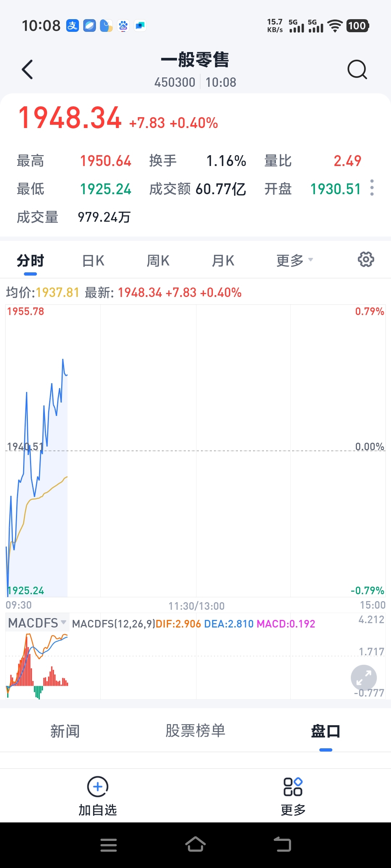Select the 分时 chart tab
Screen dimensions: 391x868
pos(30,260)
